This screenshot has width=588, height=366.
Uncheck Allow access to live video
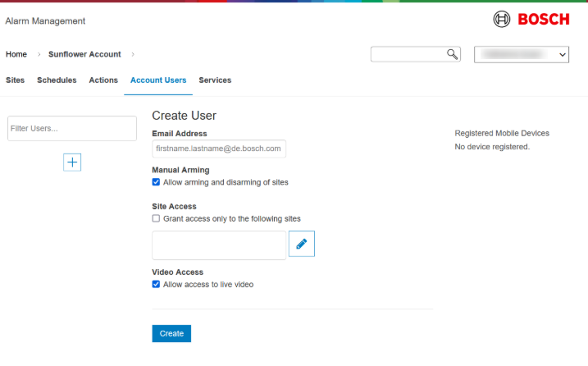tap(157, 285)
